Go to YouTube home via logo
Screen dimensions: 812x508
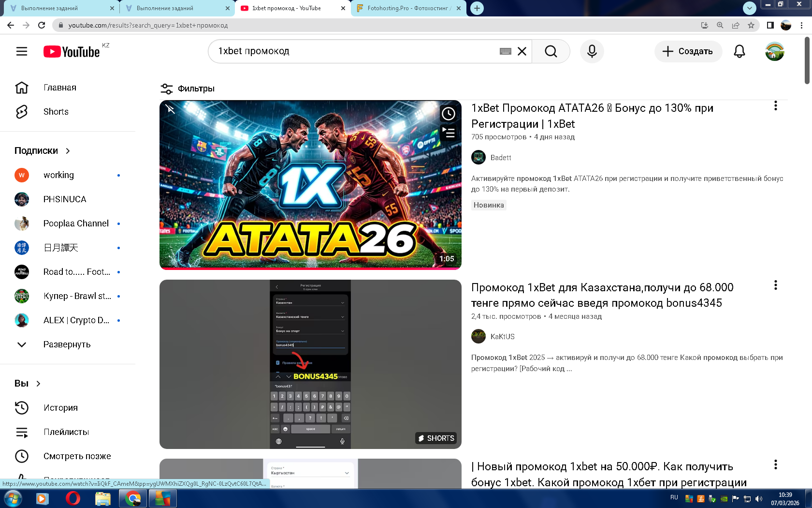72,52
